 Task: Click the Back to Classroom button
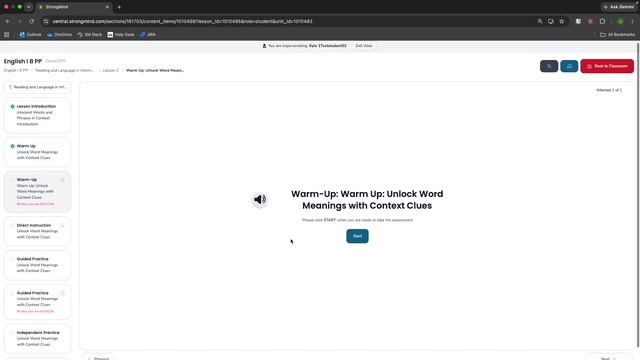pos(607,66)
